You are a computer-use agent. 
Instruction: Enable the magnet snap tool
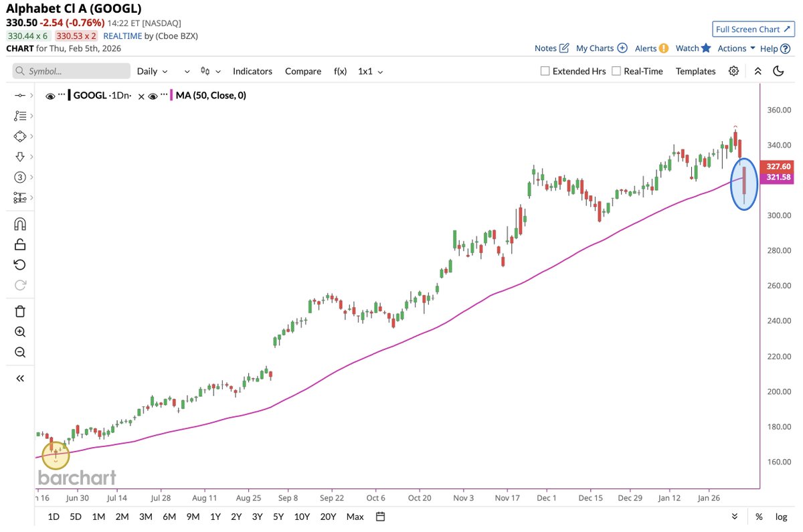click(x=19, y=224)
